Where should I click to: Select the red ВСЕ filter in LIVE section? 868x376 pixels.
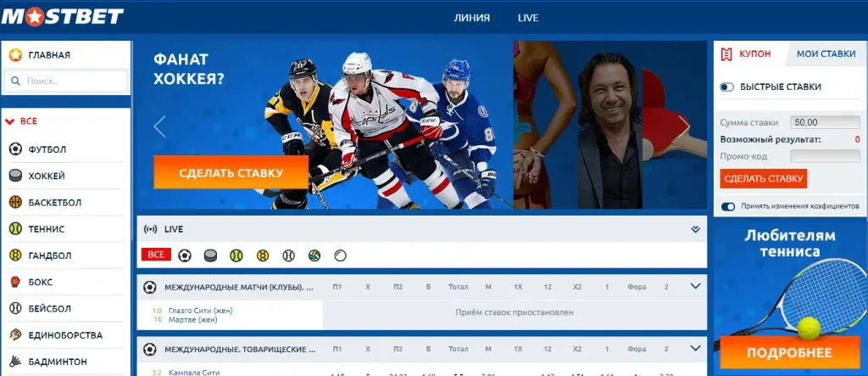156,255
